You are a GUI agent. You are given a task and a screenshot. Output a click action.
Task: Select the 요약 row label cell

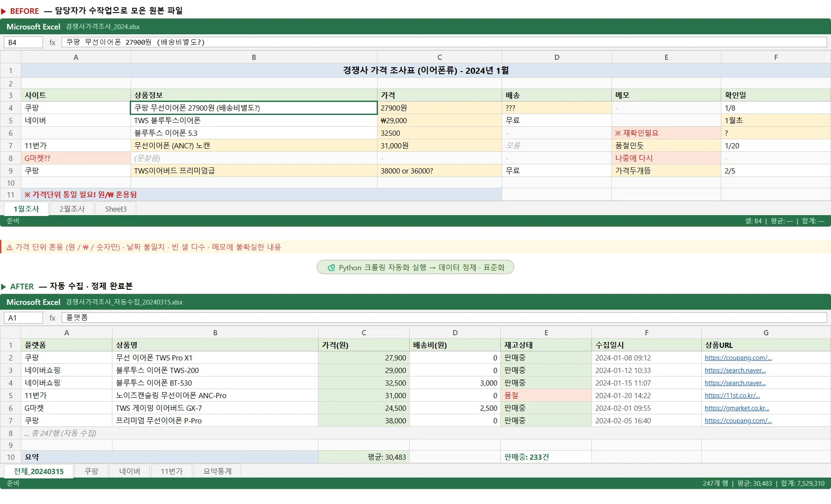[170, 457]
